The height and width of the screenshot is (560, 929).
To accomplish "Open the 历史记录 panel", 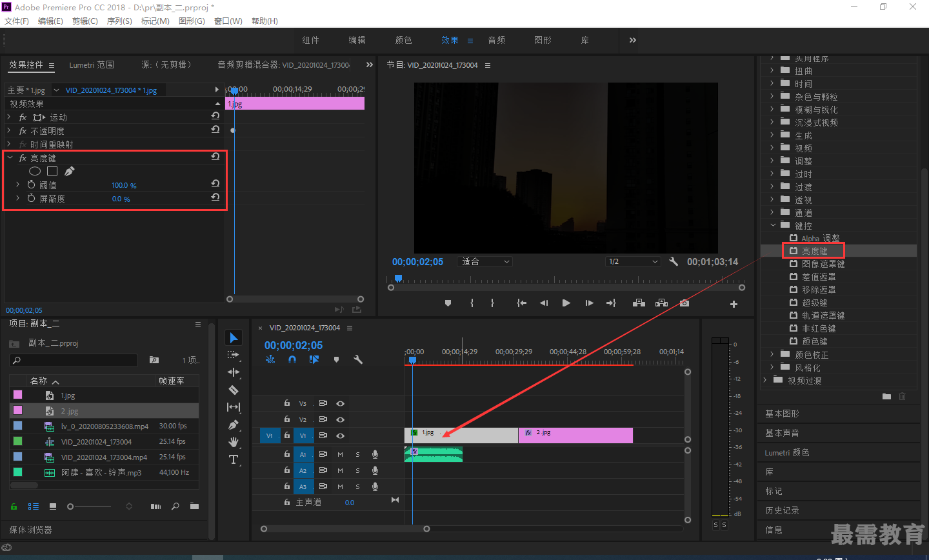I will tap(782, 510).
